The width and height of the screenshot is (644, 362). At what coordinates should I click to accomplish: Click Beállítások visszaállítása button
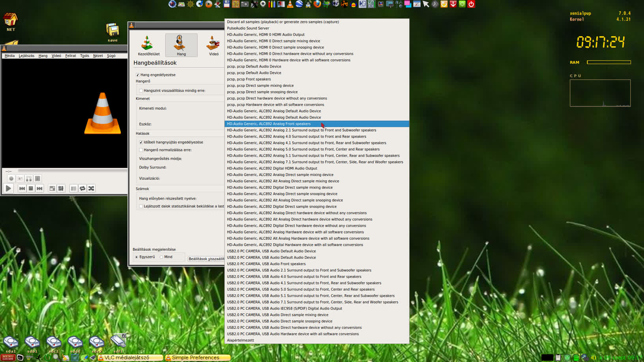(206, 259)
